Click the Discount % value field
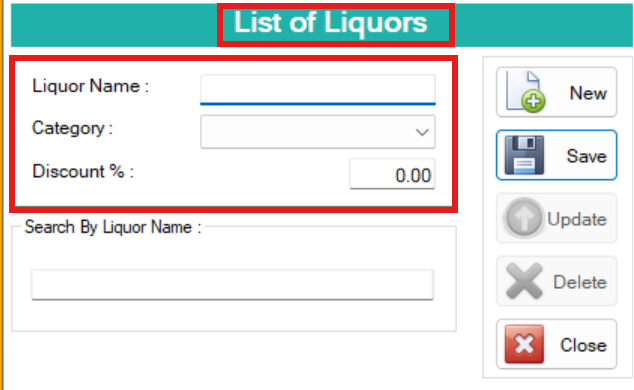The width and height of the screenshot is (634, 390). 392,174
